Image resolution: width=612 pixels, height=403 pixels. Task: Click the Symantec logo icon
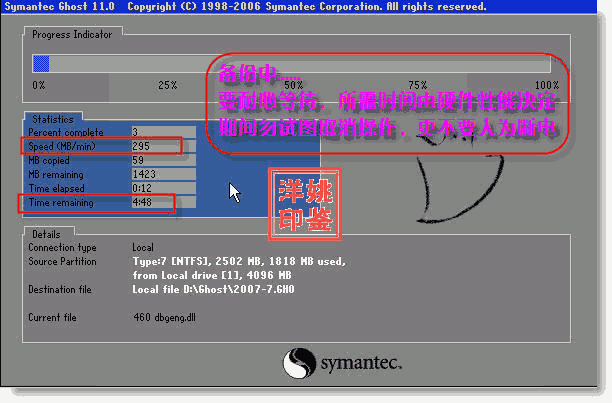tap(299, 363)
